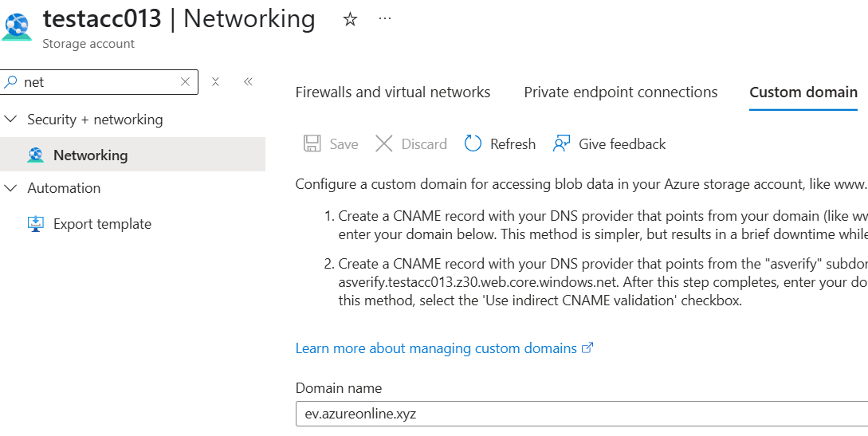The image size is (868, 436).
Task: Click the Domain name input field
Action: tap(582, 414)
